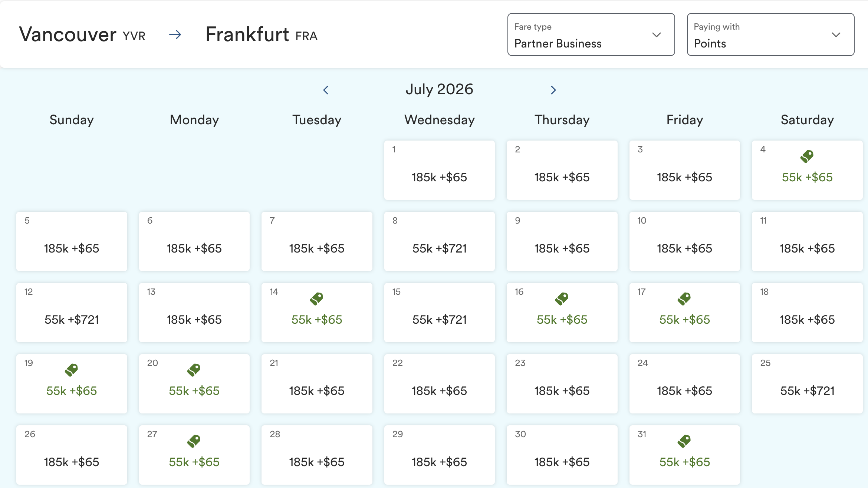Select the July 22 date cell

point(439,384)
